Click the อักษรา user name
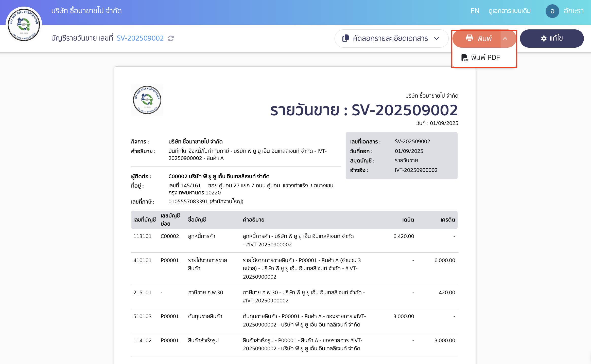The image size is (591, 364). 573,11
